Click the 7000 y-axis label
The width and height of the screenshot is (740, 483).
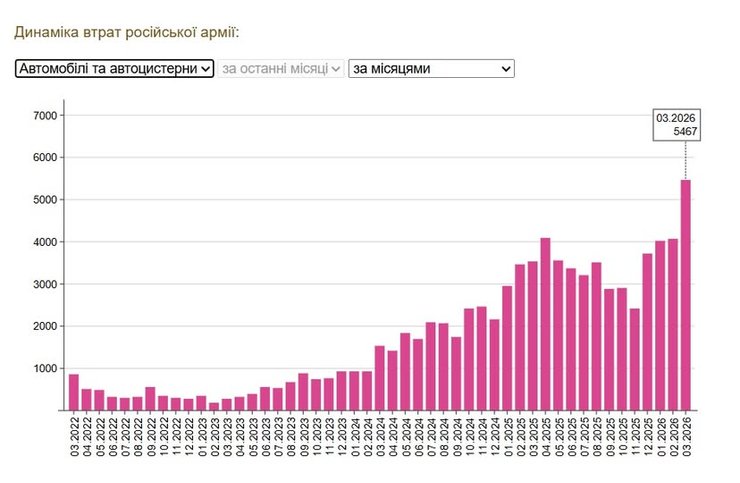click(47, 116)
